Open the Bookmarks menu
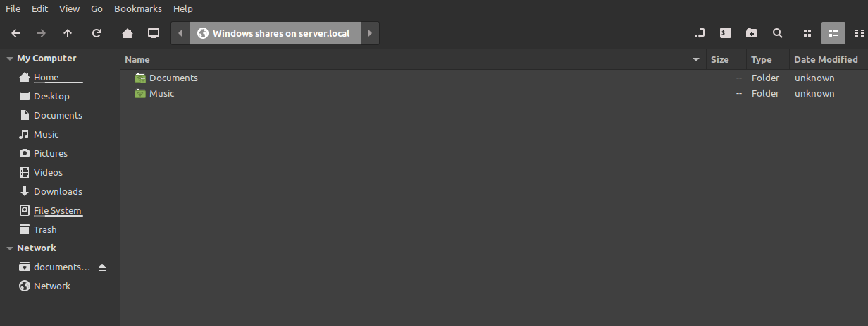Viewport: 868px width, 326px height. click(138, 9)
